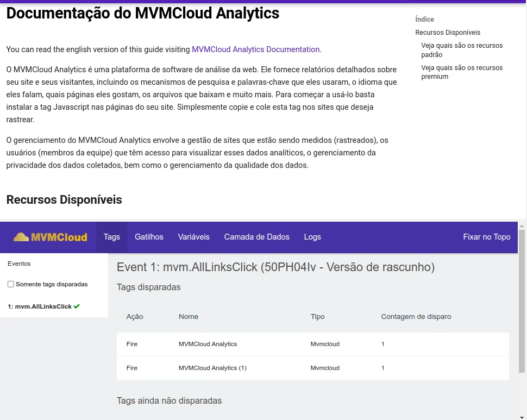Viewport: 527px width, 420px height.
Task: Jump to 'recursos padrão' index link
Action: tap(461, 50)
